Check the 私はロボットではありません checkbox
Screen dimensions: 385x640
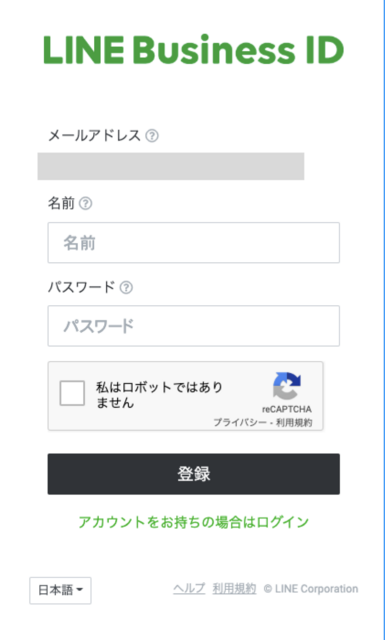(72, 393)
